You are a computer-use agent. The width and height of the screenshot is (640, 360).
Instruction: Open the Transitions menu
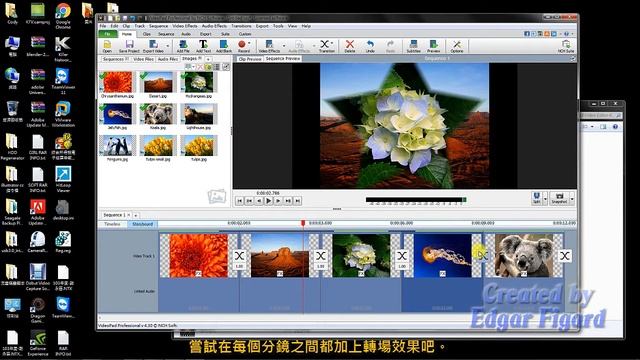pyautogui.click(x=241, y=26)
